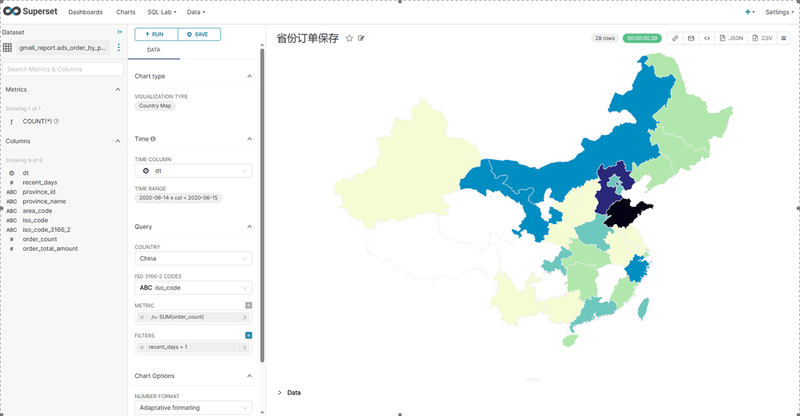Select the order_total_amount column
This screenshot has height=416, width=800.
point(50,249)
